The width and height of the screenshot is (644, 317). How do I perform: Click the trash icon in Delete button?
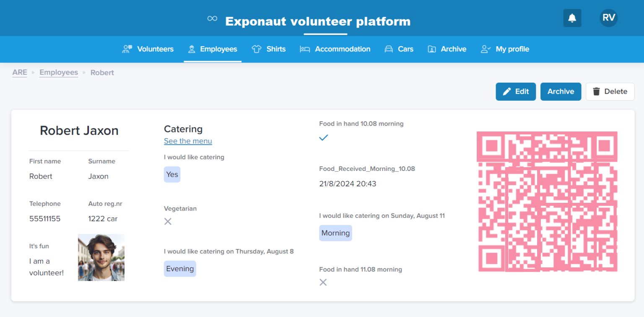click(596, 92)
